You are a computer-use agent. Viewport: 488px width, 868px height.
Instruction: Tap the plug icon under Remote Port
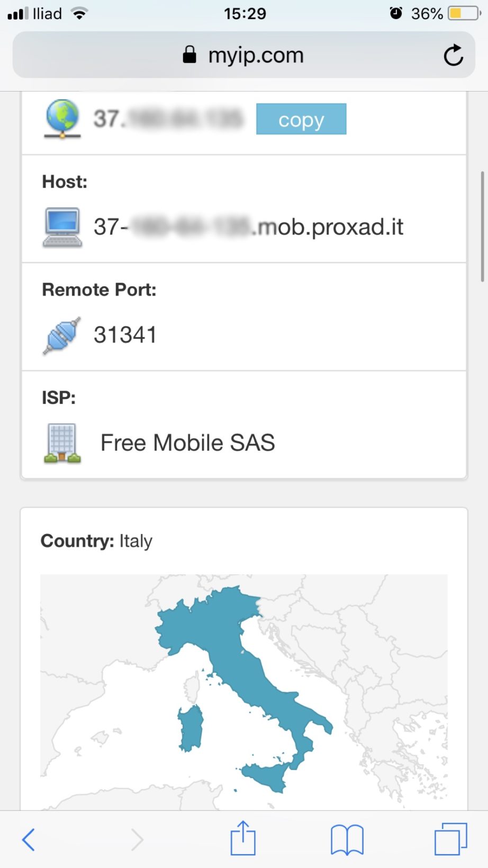pos(62,336)
